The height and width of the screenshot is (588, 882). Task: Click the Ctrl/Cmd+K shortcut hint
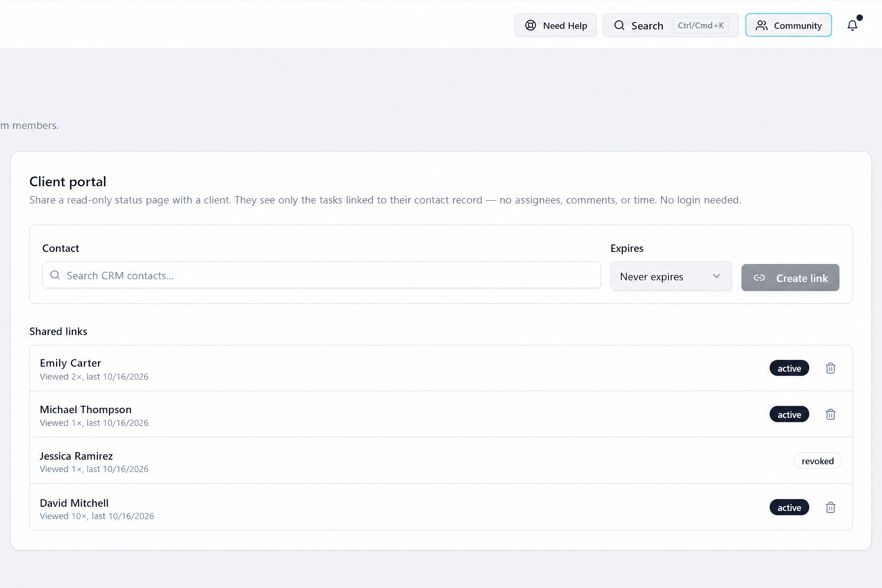(701, 25)
